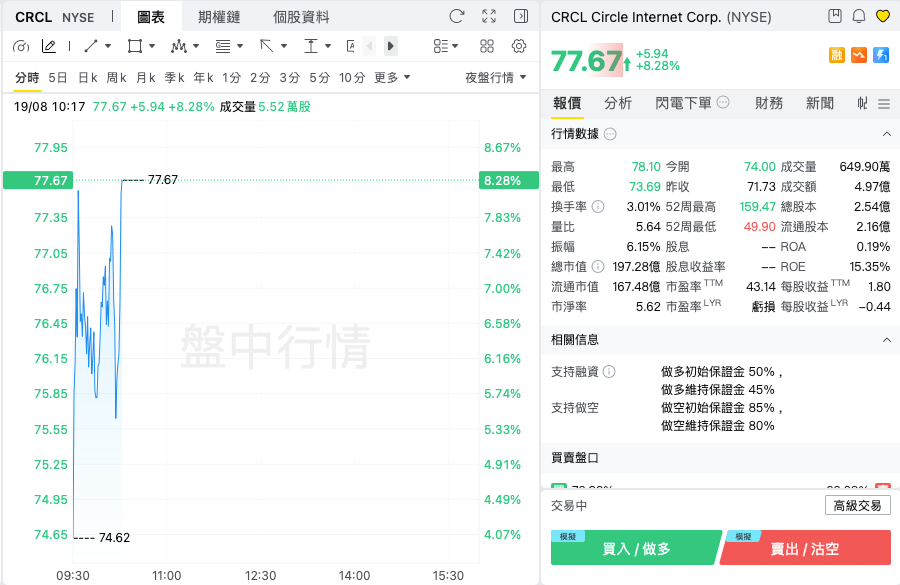Image resolution: width=900 pixels, height=585 pixels.
Task: Click the 賣出 / 沽空 button
Action: (x=805, y=548)
